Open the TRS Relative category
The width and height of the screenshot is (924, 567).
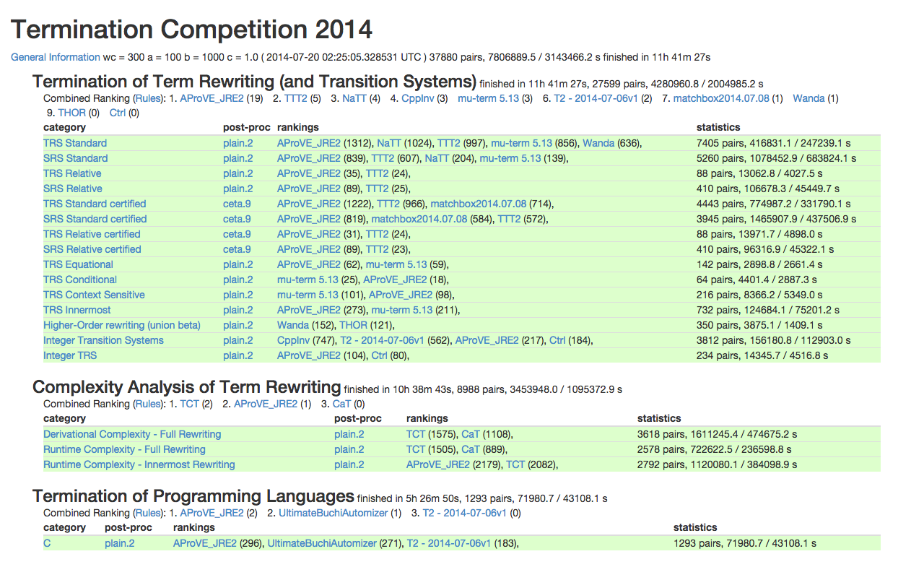72,173
